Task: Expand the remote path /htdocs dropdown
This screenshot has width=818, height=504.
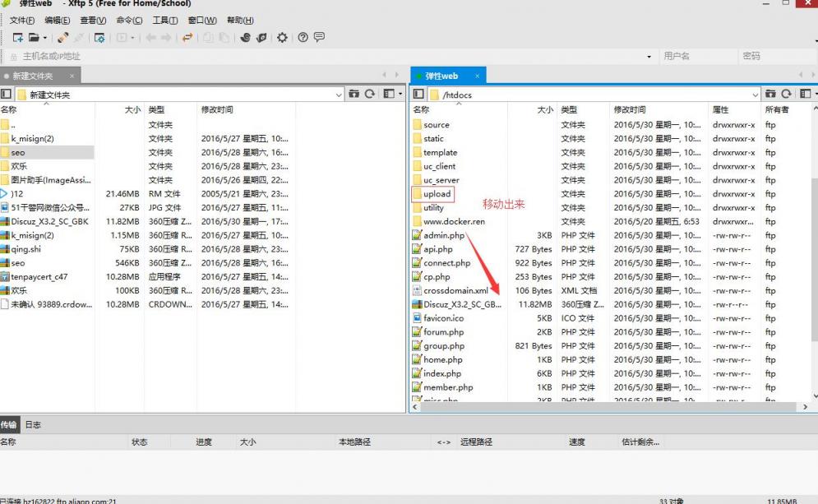Action: 755,95
